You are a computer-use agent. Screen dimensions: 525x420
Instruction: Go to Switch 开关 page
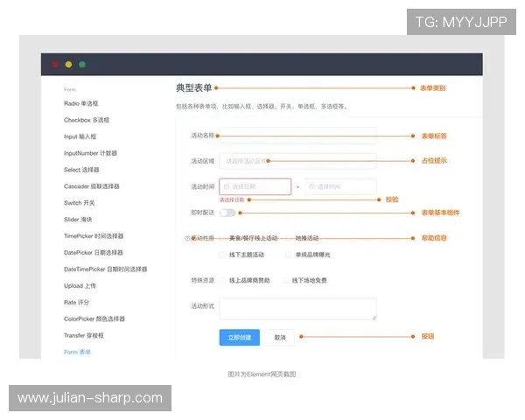79,203
